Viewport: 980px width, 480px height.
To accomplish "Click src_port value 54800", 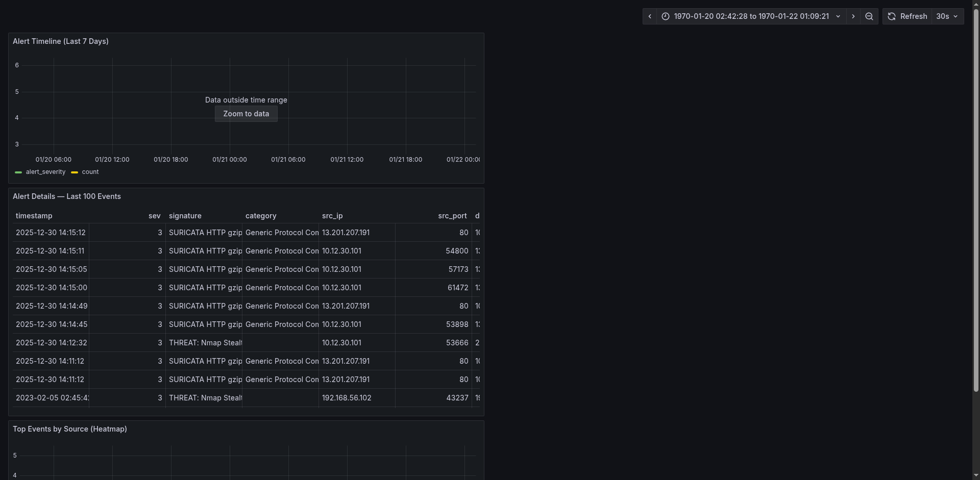I will [x=457, y=251].
